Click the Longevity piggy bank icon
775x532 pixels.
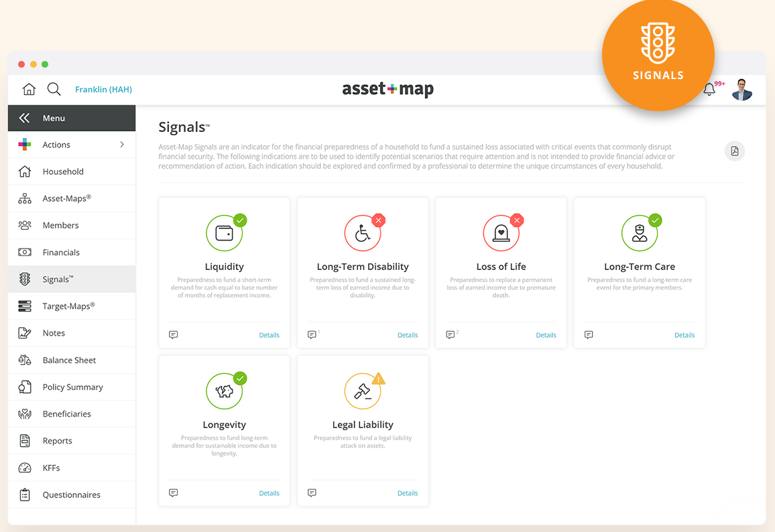(x=225, y=391)
